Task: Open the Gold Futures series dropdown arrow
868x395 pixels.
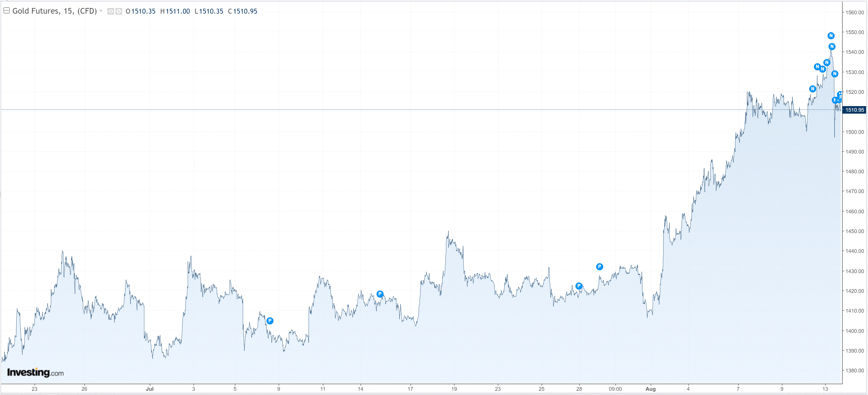Action: coord(101,11)
